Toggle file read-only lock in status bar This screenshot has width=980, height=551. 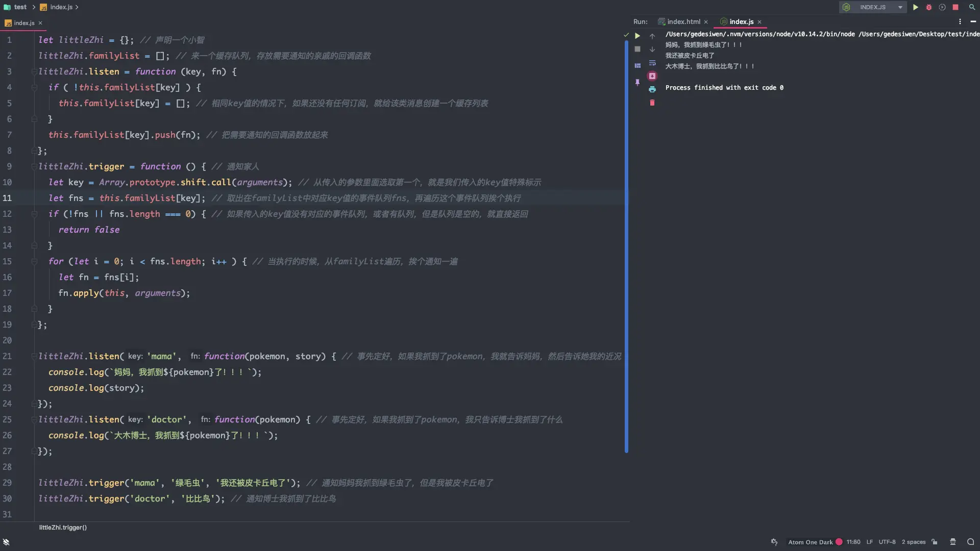pyautogui.click(x=935, y=542)
